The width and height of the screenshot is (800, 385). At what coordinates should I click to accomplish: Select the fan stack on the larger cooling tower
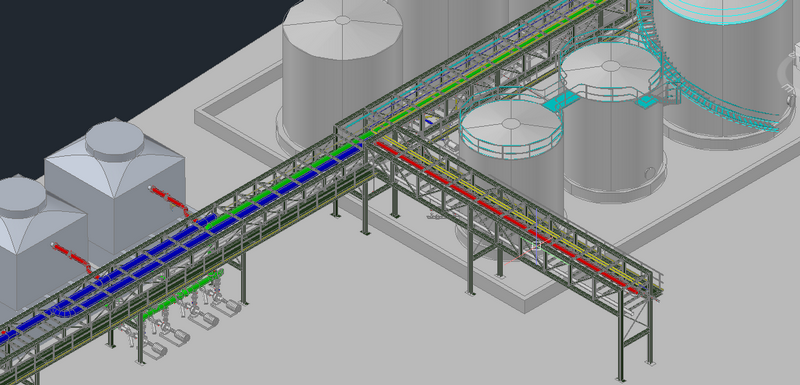(x=115, y=140)
